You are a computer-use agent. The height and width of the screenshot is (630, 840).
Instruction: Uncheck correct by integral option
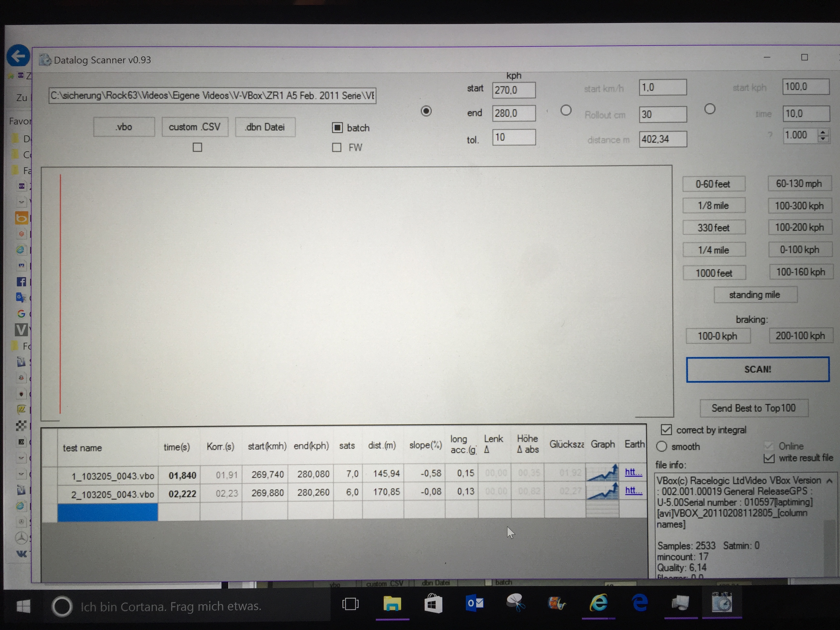click(666, 430)
